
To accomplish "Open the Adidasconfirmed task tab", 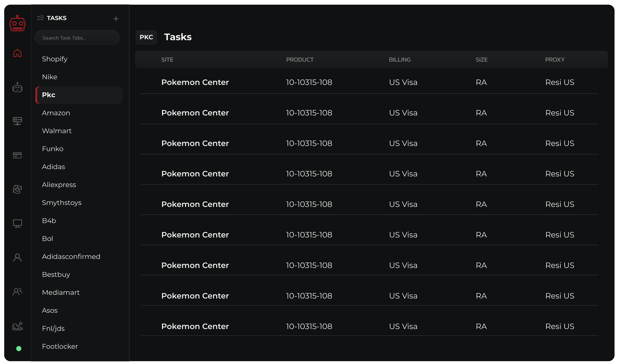I will tap(71, 257).
